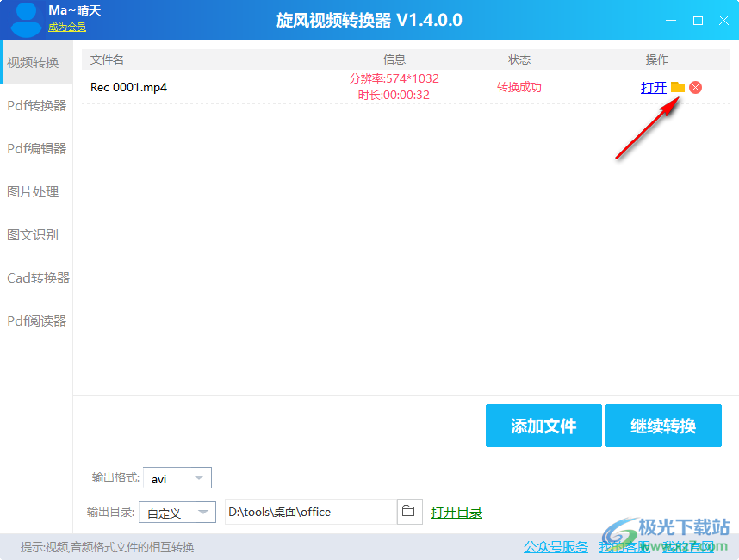Screen dimensions: 739x560
Task: Switch to the 视频转换 tab
Action: click(35, 62)
